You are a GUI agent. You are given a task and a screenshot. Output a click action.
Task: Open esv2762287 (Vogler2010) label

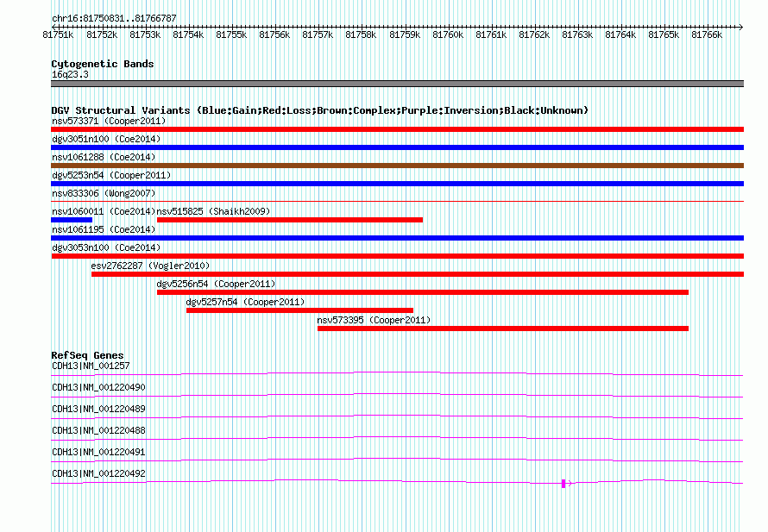tap(150, 266)
